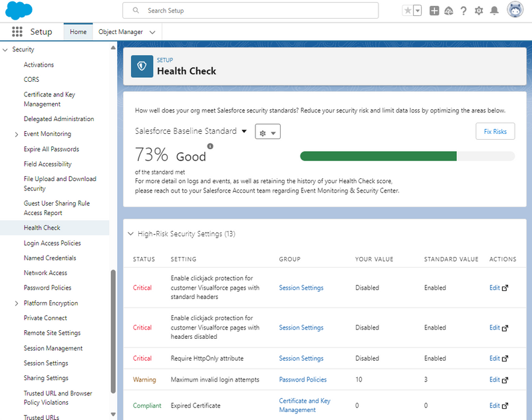Click the sidebar vertical scrollbar thumb
This screenshot has width=532, height=420.
coord(113,331)
